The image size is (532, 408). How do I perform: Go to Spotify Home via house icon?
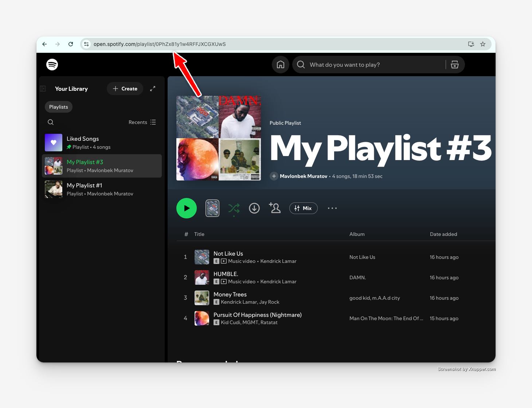pyautogui.click(x=281, y=65)
